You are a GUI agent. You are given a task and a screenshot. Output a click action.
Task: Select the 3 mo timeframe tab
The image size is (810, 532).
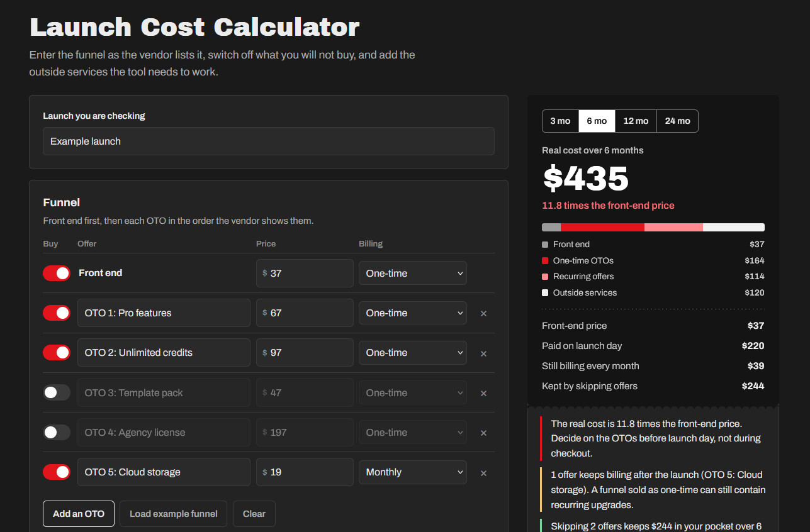pyautogui.click(x=560, y=121)
